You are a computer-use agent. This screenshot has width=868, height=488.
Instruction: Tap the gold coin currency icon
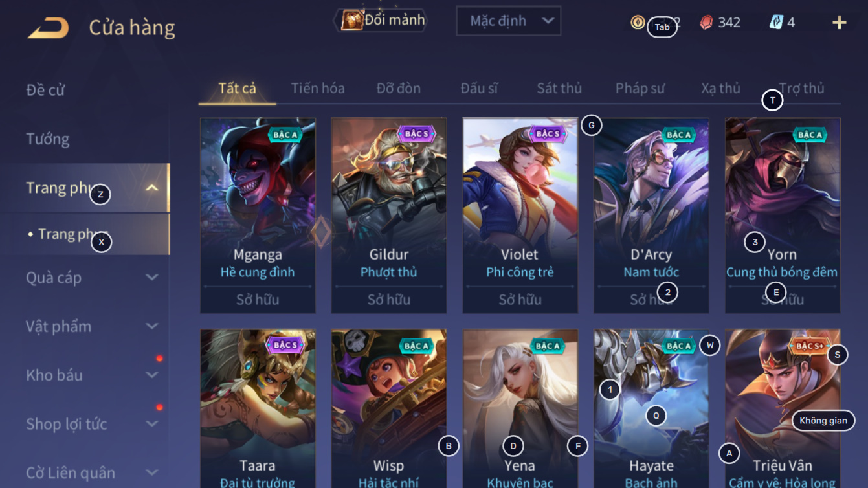[638, 22]
